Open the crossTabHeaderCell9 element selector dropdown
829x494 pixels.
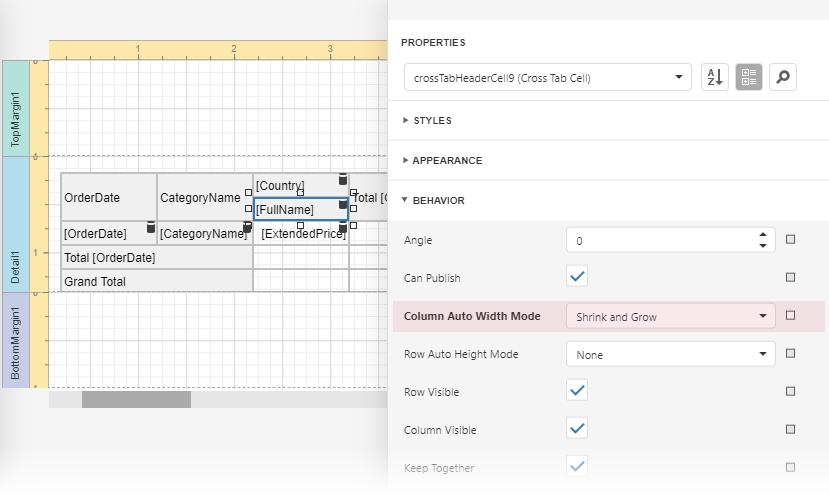tap(546, 77)
